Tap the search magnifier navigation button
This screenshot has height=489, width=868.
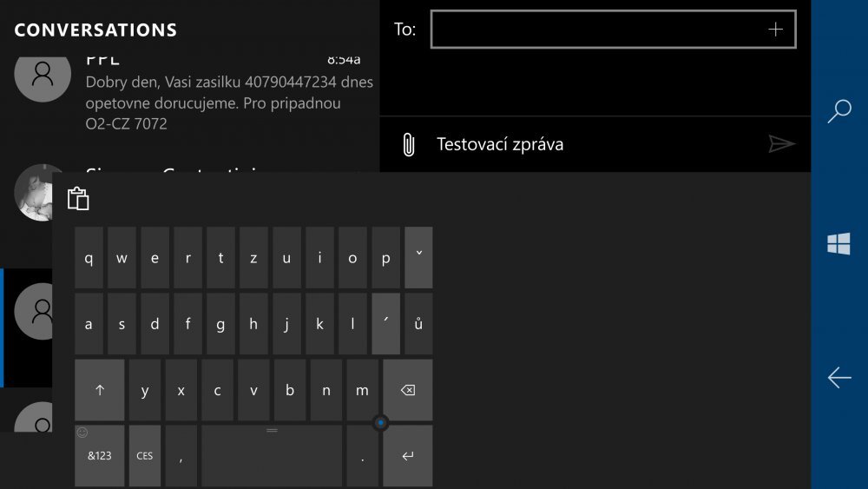(x=839, y=111)
